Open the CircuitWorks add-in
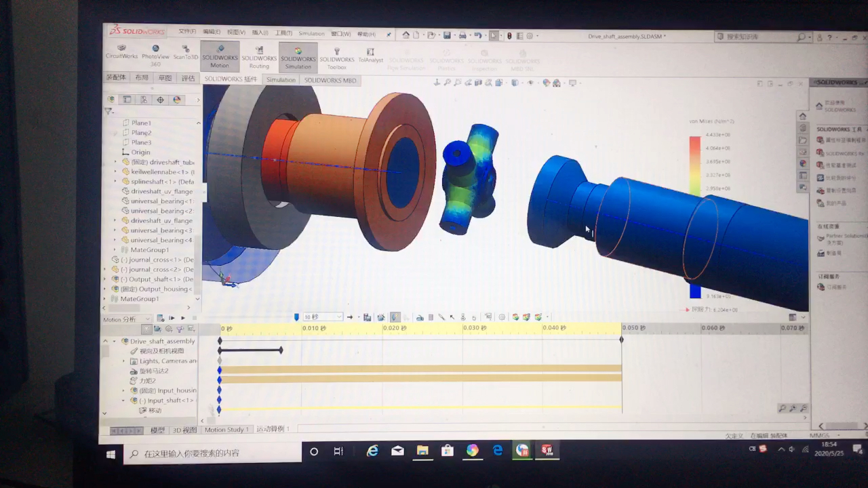The height and width of the screenshot is (488, 868). click(121, 52)
